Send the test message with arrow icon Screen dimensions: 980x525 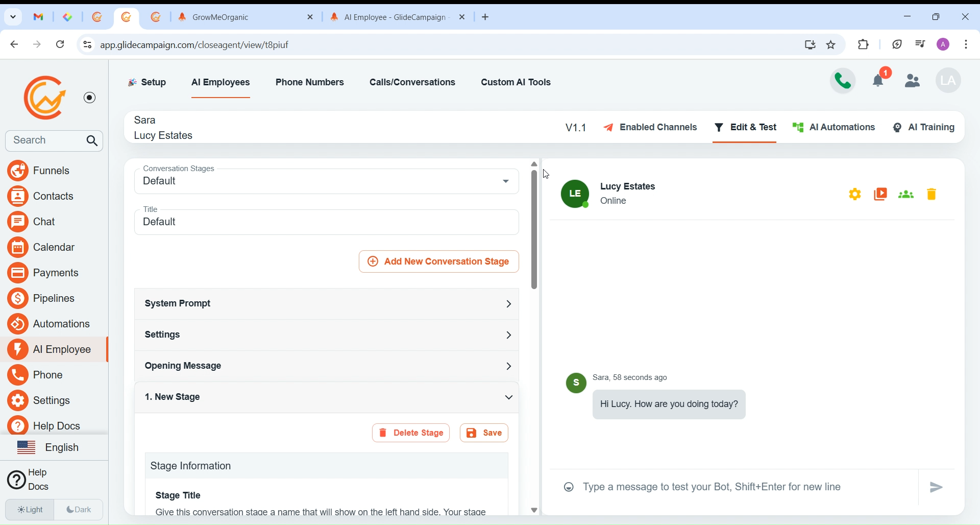coord(937,488)
